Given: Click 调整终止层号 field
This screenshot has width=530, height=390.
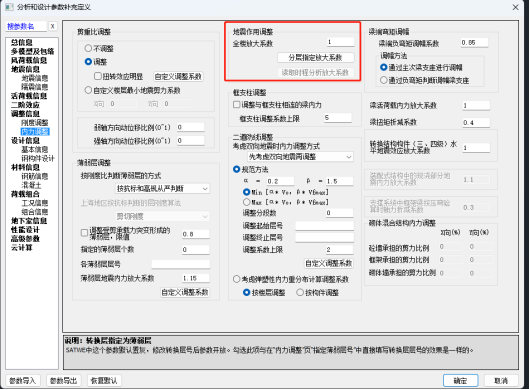Looking at the screenshot, I should coord(324,238).
